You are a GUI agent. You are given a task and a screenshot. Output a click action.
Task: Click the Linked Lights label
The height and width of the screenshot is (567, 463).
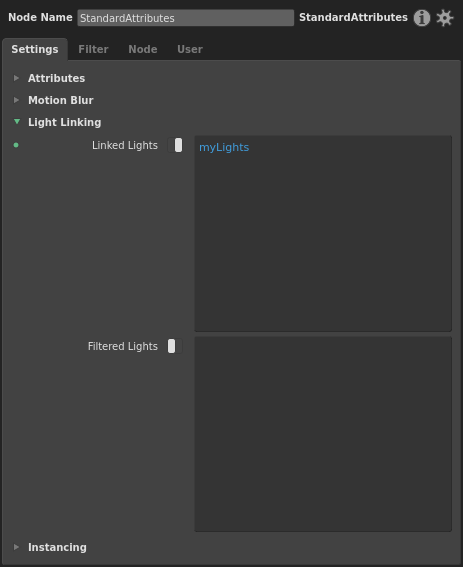[125, 145]
